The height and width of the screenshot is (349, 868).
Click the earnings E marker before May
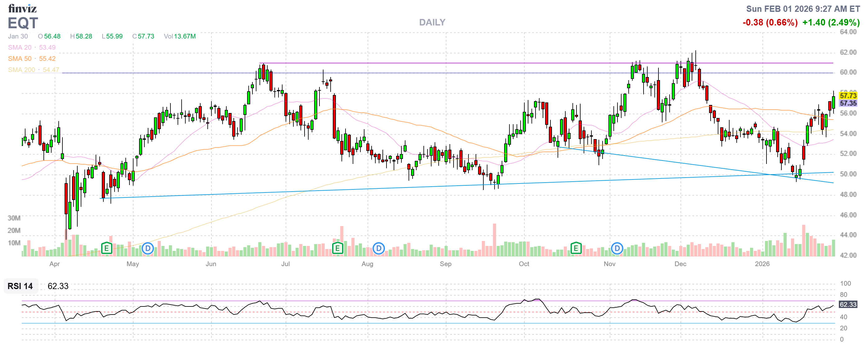[106, 249]
